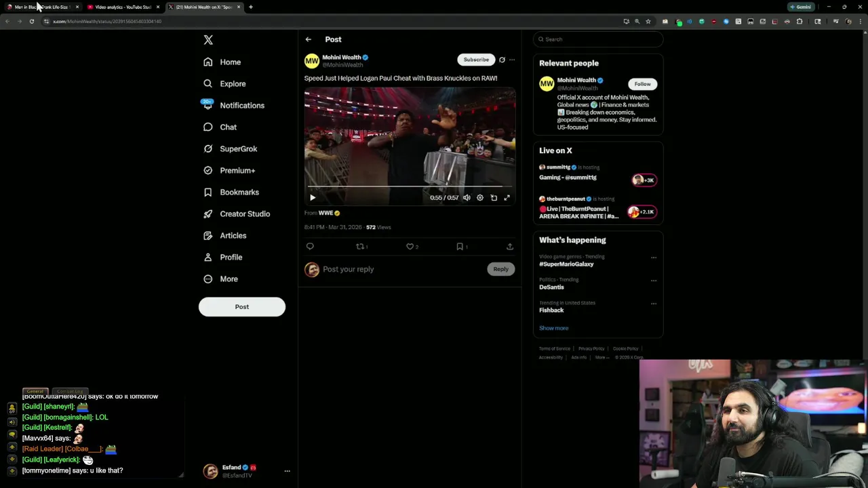The height and width of the screenshot is (488, 868).
Task: Repost using the retweet icon
Action: pyautogui.click(x=360, y=247)
